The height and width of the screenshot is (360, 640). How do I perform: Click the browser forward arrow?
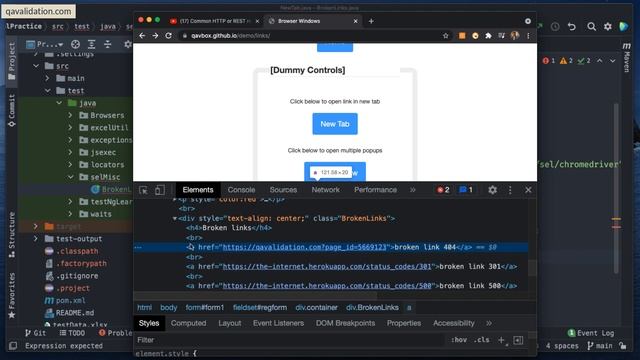point(156,36)
